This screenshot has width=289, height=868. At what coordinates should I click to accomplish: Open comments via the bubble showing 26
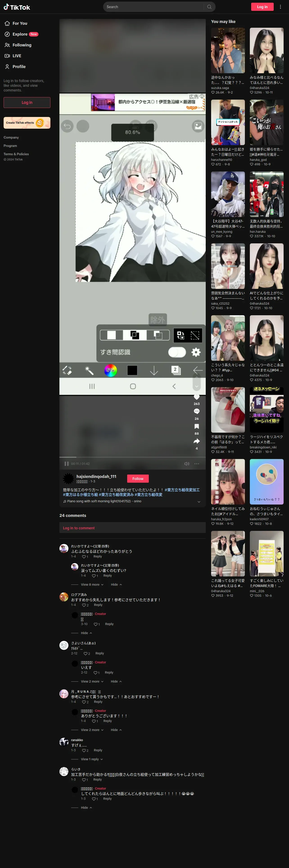click(x=197, y=411)
